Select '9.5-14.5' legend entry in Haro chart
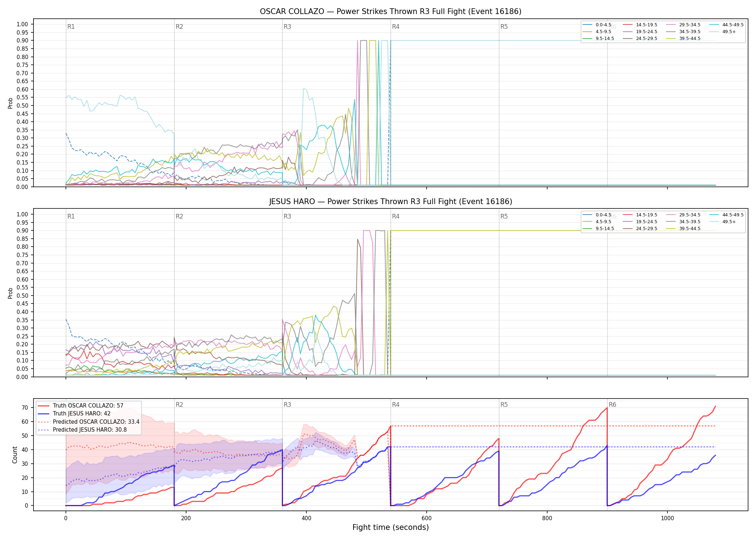Screen dimensions: 756x540 (x=598, y=229)
